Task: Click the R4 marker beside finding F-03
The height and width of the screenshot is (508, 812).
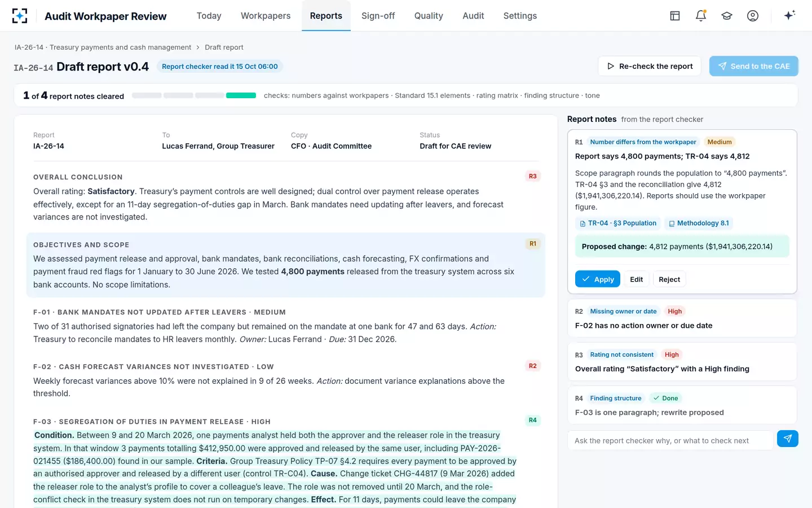Action: [532, 420]
